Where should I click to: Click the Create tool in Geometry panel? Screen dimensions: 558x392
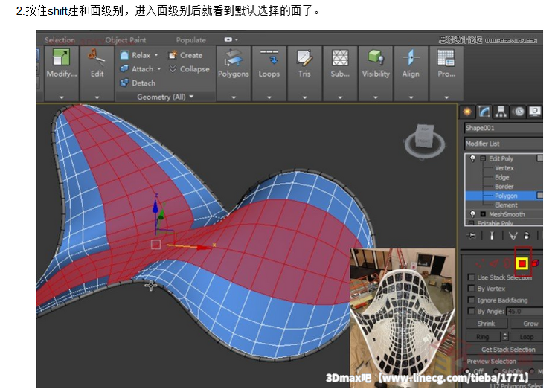(185, 55)
